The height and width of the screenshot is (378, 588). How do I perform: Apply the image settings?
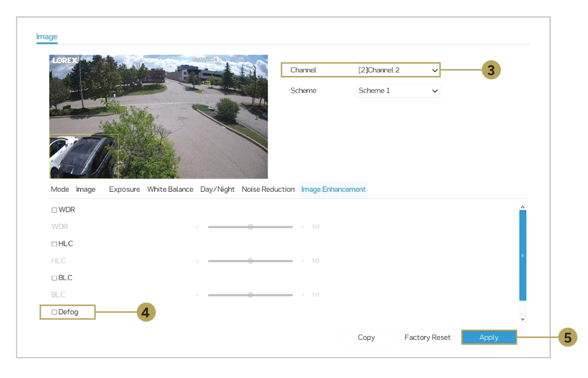[x=489, y=337]
